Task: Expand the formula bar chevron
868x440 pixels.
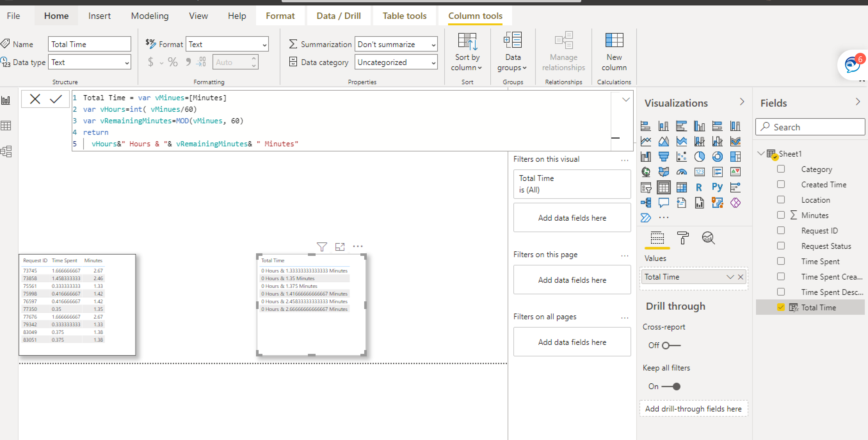Action: (626, 100)
